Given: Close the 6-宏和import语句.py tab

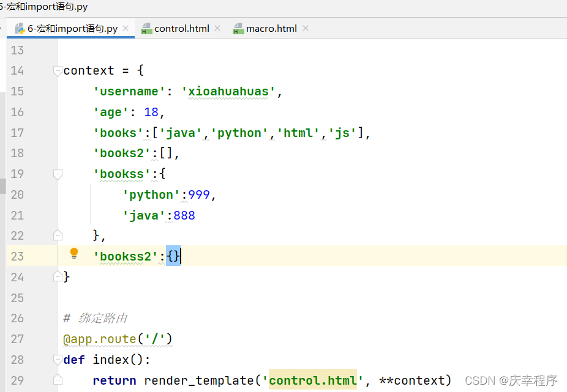Looking at the screenshot, I should pyautogui.click(x=126, y=28).
